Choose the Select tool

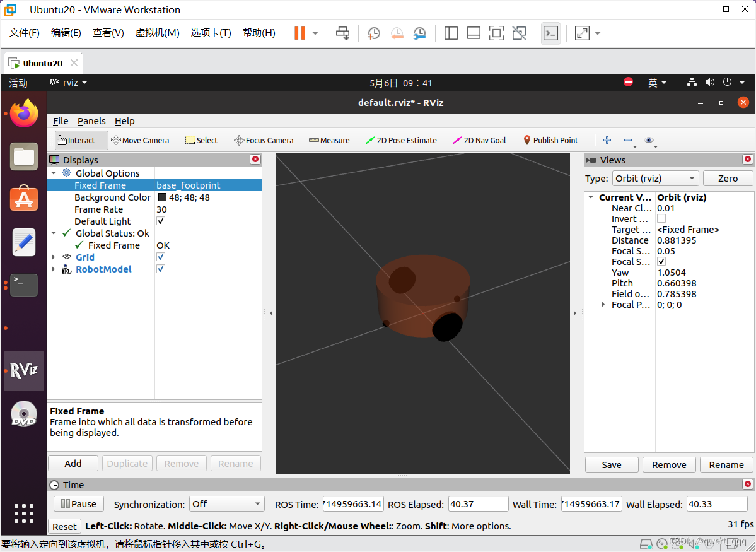pyautogui.click(x=202, y=141)
